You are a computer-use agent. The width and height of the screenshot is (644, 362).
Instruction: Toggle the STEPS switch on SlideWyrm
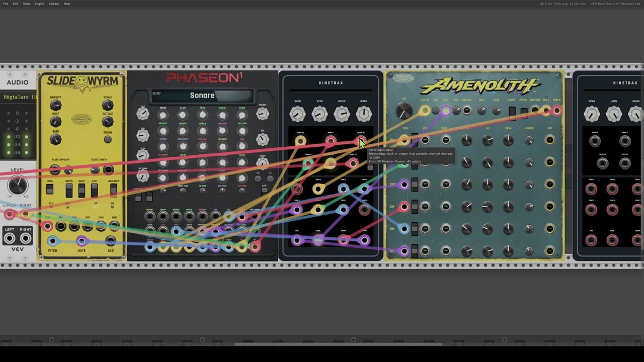coord(69,190)
